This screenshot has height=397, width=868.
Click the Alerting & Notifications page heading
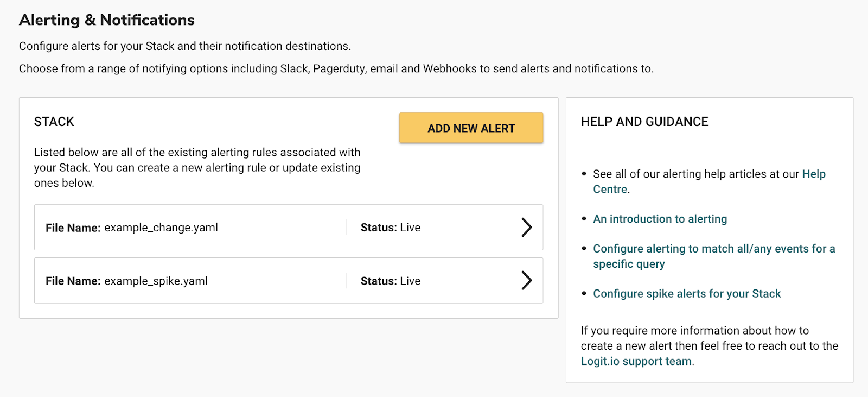[x=107, y=20]
